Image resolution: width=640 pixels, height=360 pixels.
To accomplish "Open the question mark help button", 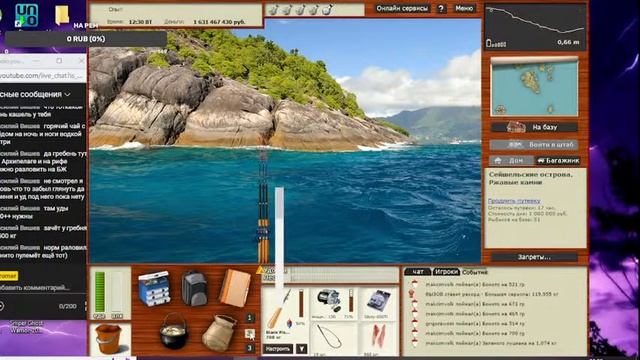I will 441,9.
